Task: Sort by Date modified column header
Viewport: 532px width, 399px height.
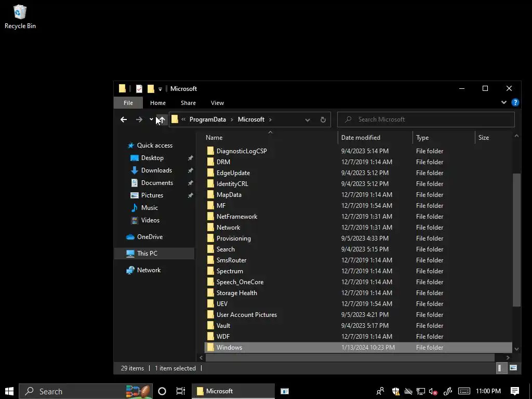Action: coord(361,137)
